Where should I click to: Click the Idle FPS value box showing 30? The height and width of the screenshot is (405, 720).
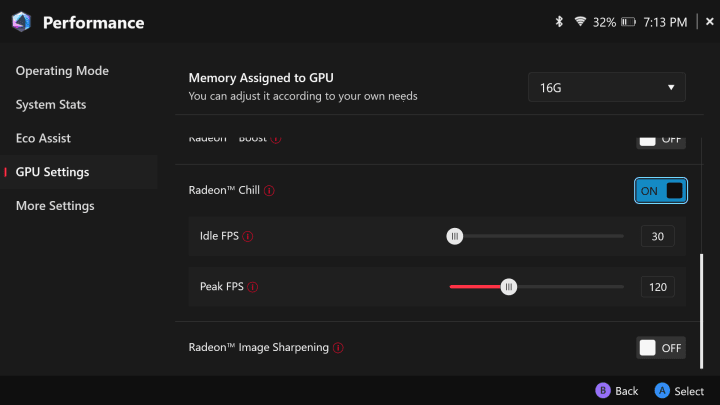[658, 236]
